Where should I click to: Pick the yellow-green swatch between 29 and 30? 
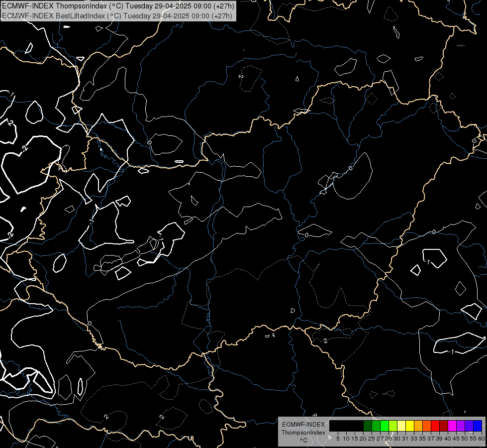[x=393, y=426]
